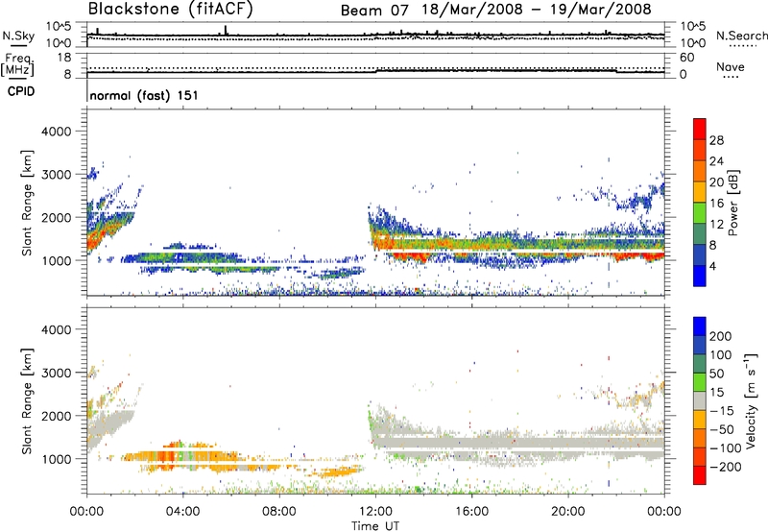Click the "4" label on Power colorbar
The width and height of the screenshot is (768, 532).
coord(713,266)
